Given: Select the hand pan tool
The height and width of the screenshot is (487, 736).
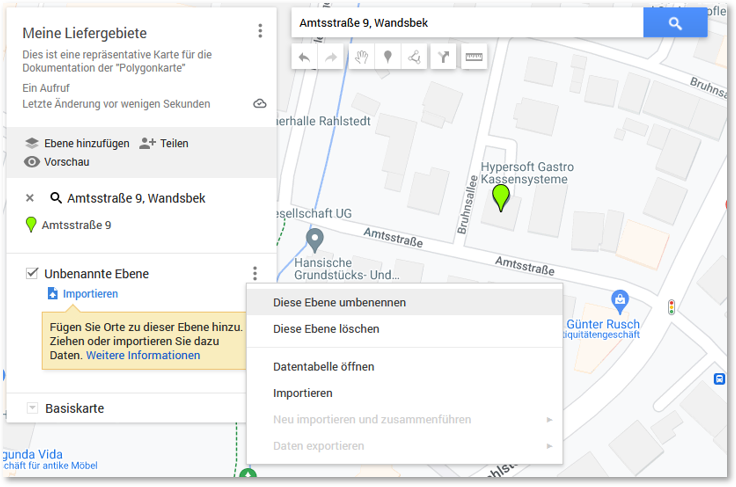Looking at the screenshot, I should pyautogui.click(x=361, y=58).
